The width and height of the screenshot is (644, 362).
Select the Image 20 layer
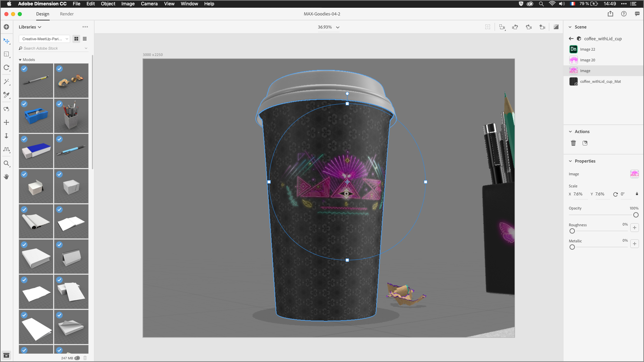[x=603, y=60]
